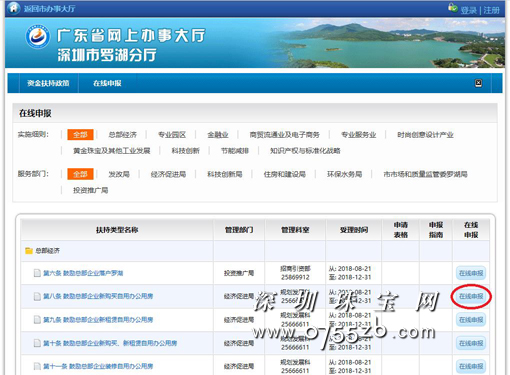Image resolution: width=510 pixels, height=375 pixels.
Task: Filter by 黄金珠宝及其他工业发展
Action: pos(112,151)
